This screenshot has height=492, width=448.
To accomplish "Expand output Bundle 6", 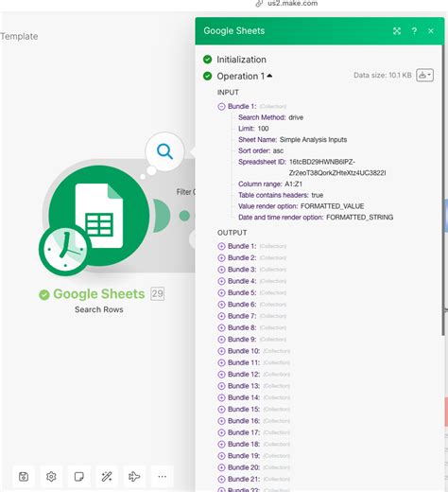I will 221,305.
